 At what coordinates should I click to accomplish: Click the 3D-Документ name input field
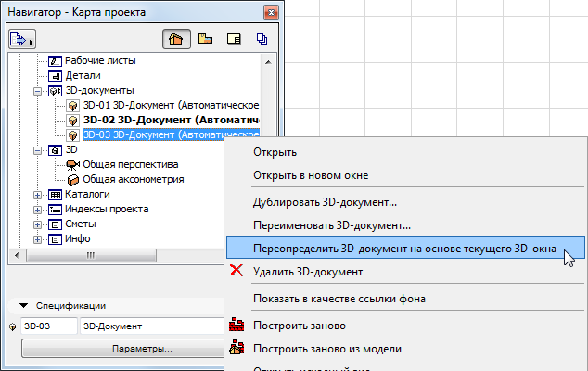tap(152, 326)
